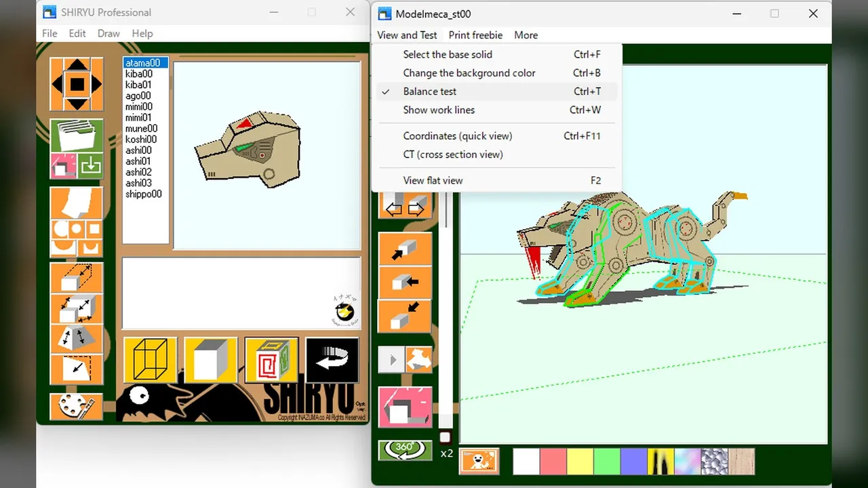Pick the white color swatch
This screenshot has height=488, width=868.
(526, 462)
